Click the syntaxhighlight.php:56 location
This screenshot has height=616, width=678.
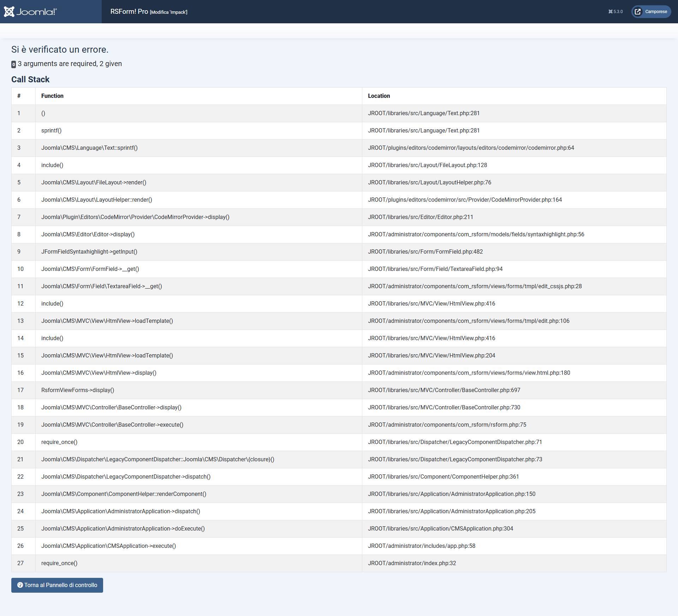476,234
